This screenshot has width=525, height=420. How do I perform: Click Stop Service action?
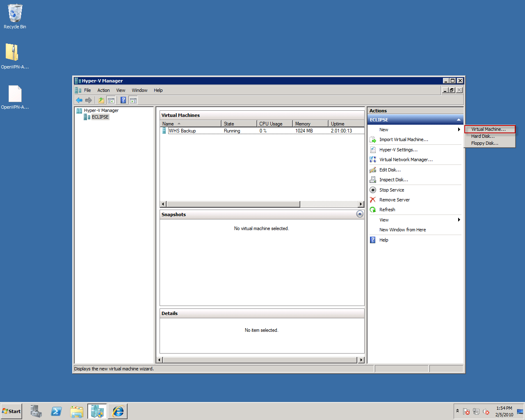[392, 190]
